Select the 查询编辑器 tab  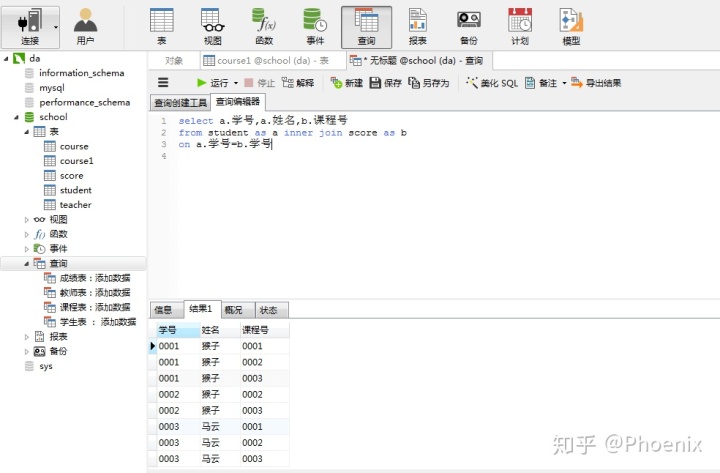(x=238, y=101)
